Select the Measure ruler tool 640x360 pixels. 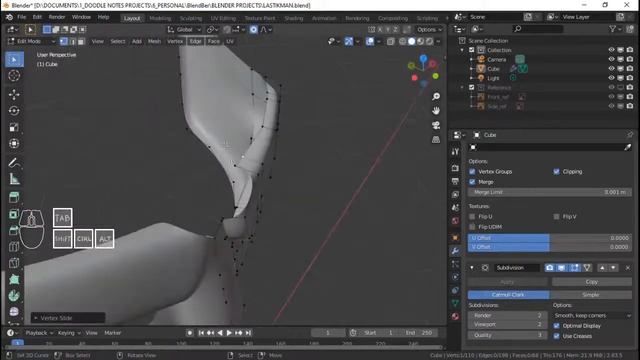point(14,179)
